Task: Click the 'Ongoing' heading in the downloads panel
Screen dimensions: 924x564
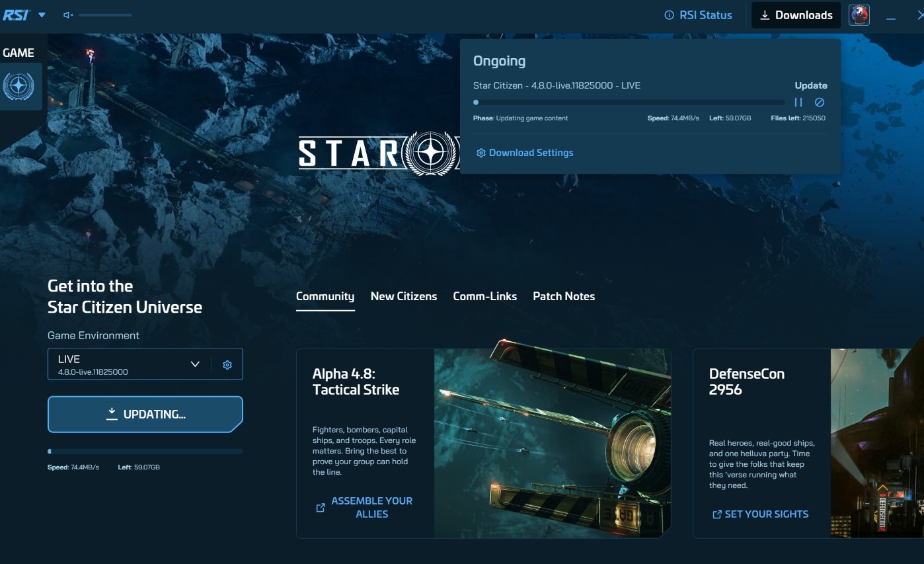Action: pyautogui.click(x=499, y=61)
